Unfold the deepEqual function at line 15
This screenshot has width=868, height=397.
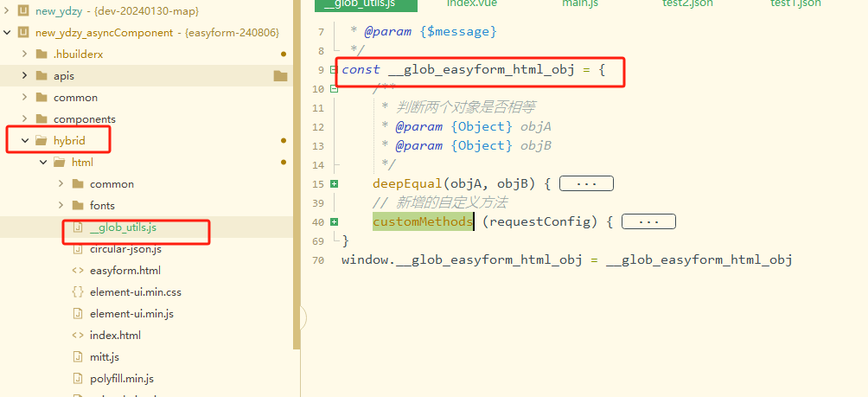(334, 183)
